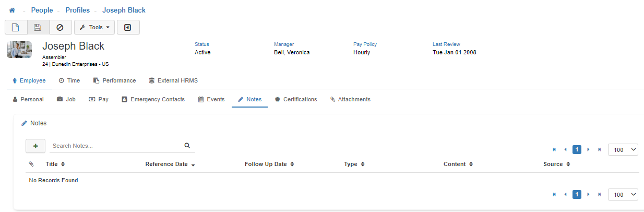Click the plus icon to add note
Screen dimensions: 644x212
(x=35, y=146)
